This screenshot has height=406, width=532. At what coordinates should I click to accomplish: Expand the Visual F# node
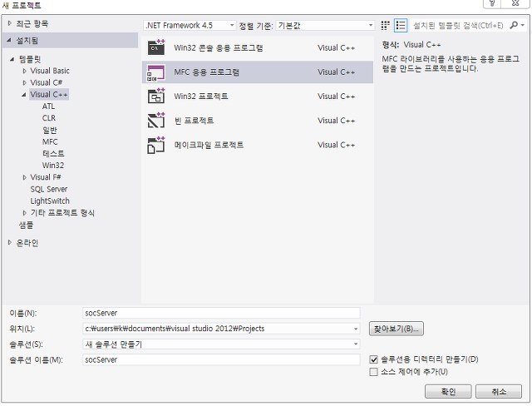tap(24, 177)
